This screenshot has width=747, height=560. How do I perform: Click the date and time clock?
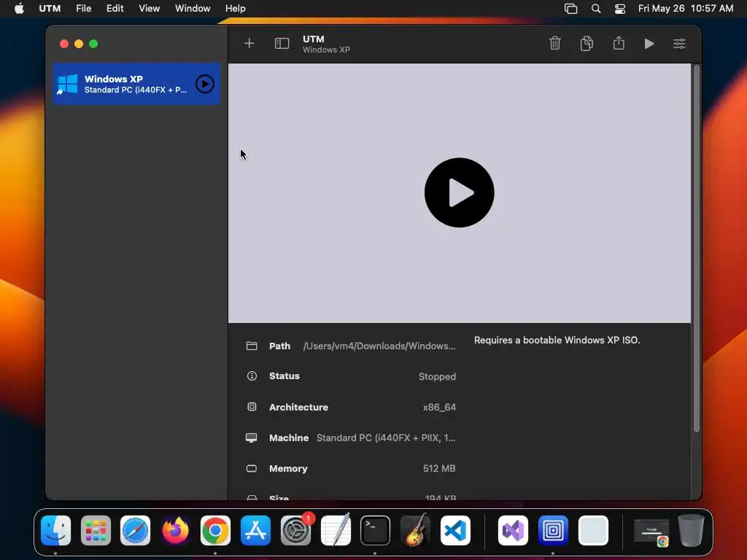click(686, 9)
